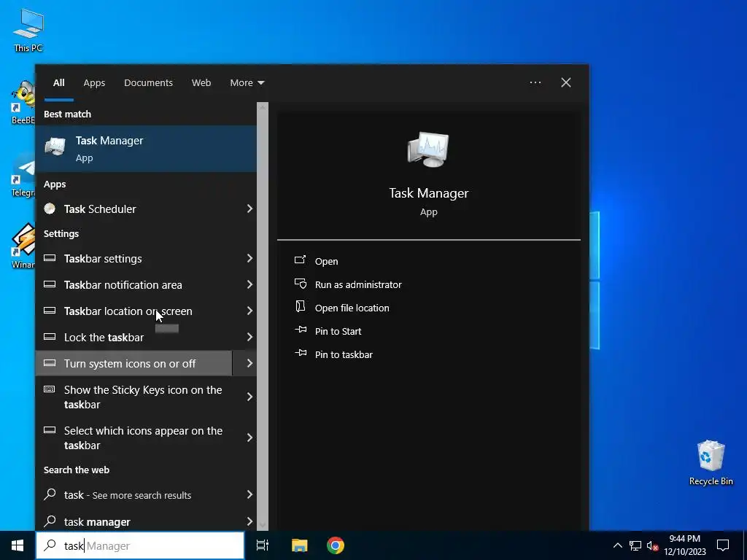
Task: Search web for task see more results
Action: pos(134,495)
